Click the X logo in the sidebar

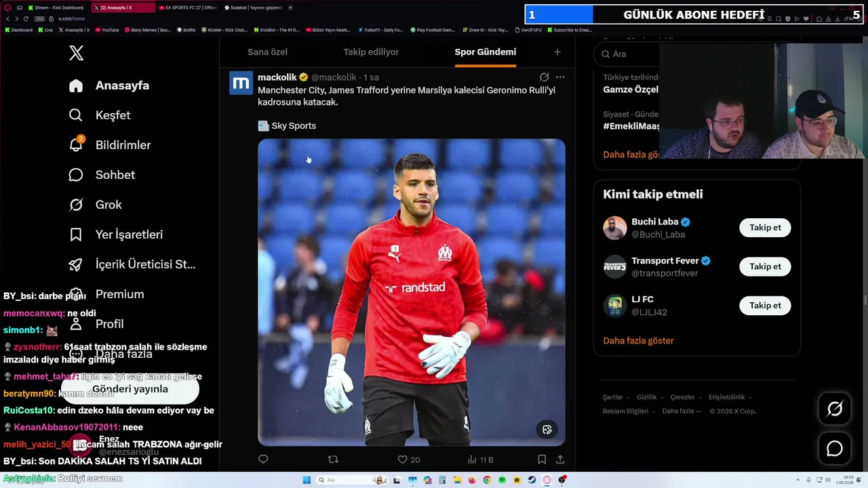(x=76, y=53)
